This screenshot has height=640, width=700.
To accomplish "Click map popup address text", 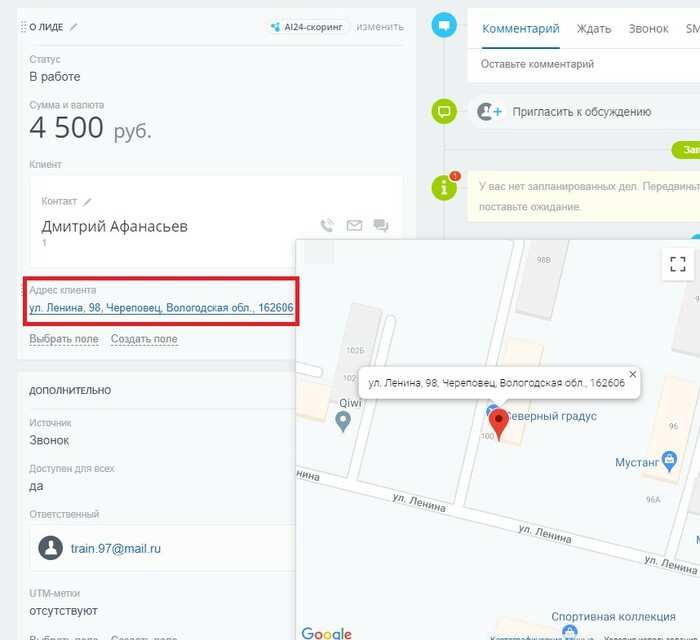I will pos(496,383).
